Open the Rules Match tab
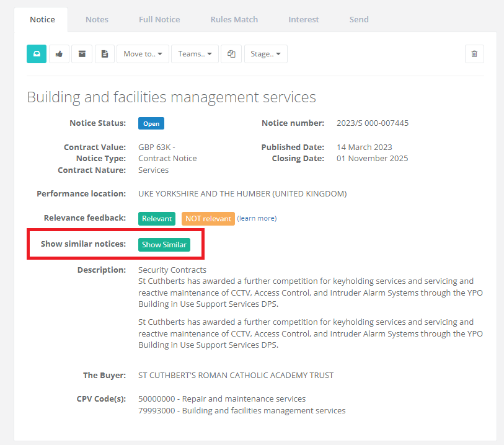504x445 pixels. pos(234,19)
